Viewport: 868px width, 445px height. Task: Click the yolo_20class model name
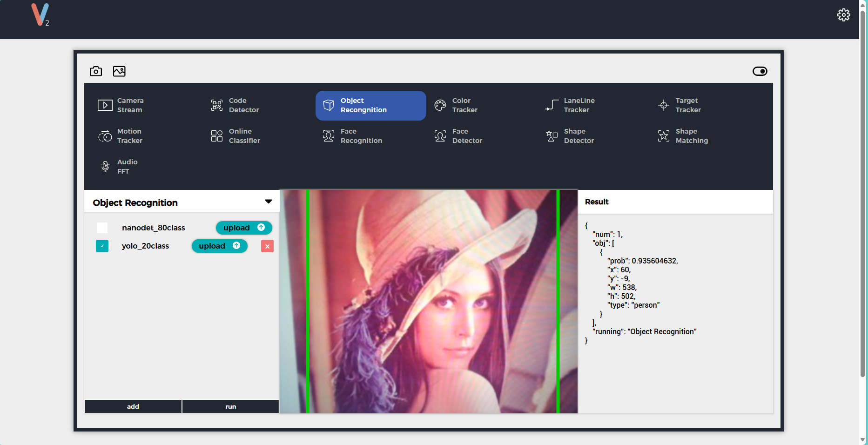[x=145, y=246]
